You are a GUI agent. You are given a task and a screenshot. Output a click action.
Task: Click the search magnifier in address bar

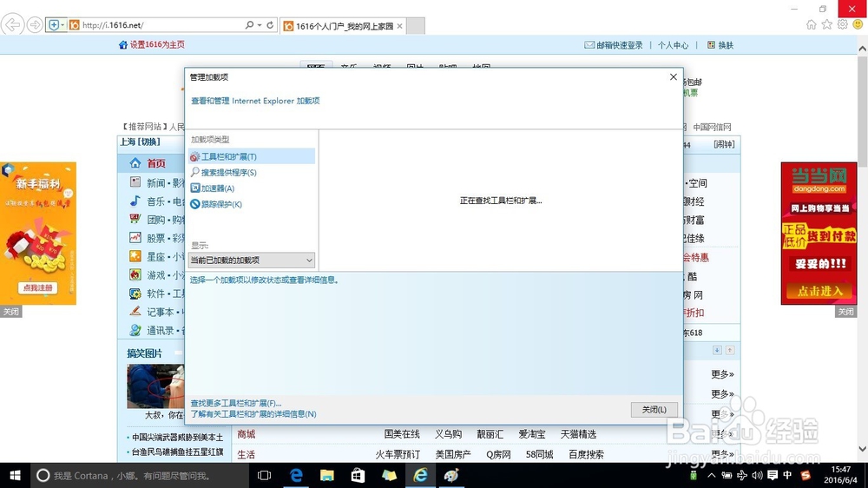tap(250, 25)
